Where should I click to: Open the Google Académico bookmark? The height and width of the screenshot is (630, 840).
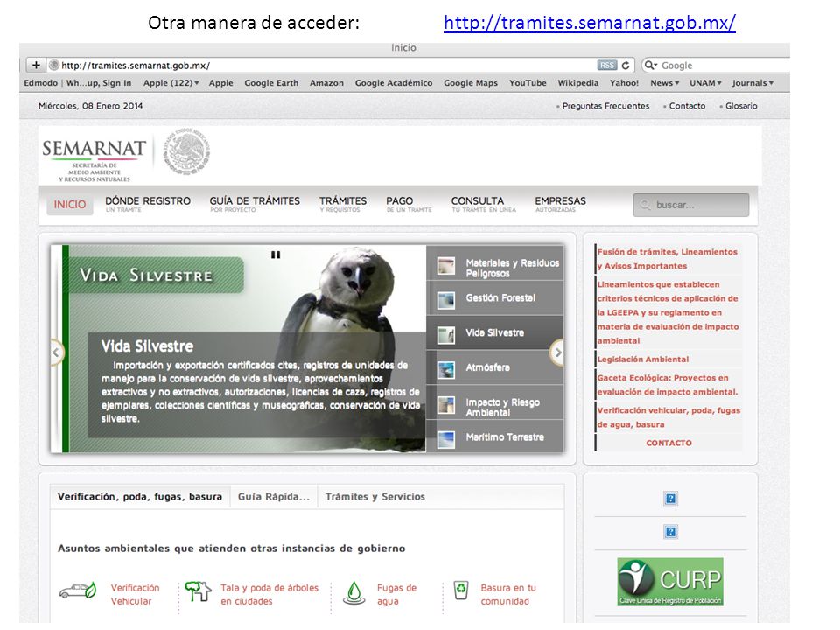click(x=393, y=83)
